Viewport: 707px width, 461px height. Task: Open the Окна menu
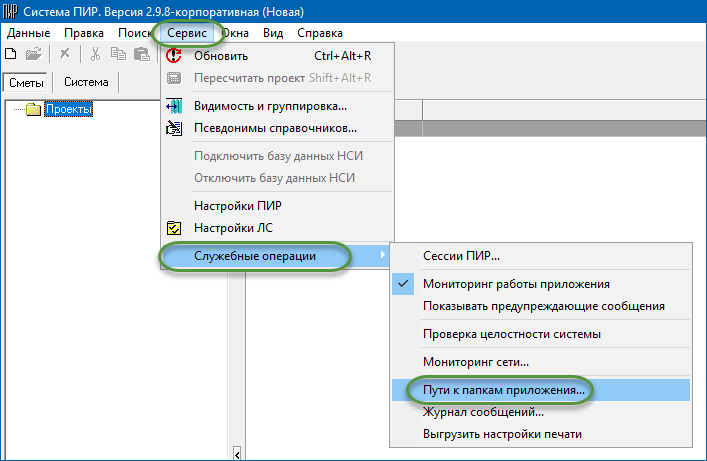[235, 33]
